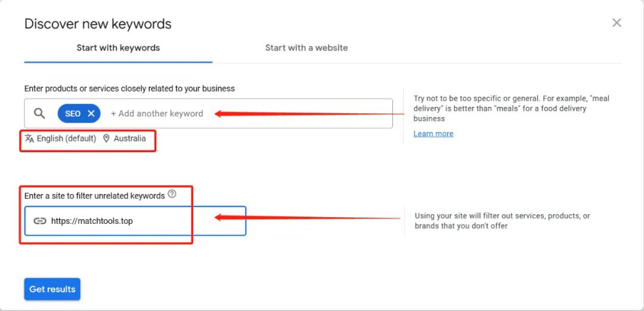The height and width of the screenshot is (311, 644).
Task: Close the Discover new keywords dialog
Action: (617, 23)
